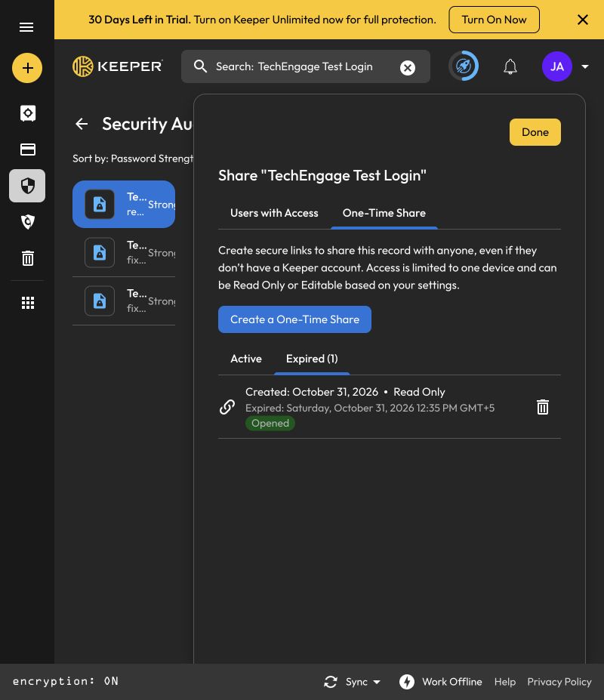Screen dimensions: 604x700
Task: Open the Privacy Policy link
Action: click(x=559, y=682)
